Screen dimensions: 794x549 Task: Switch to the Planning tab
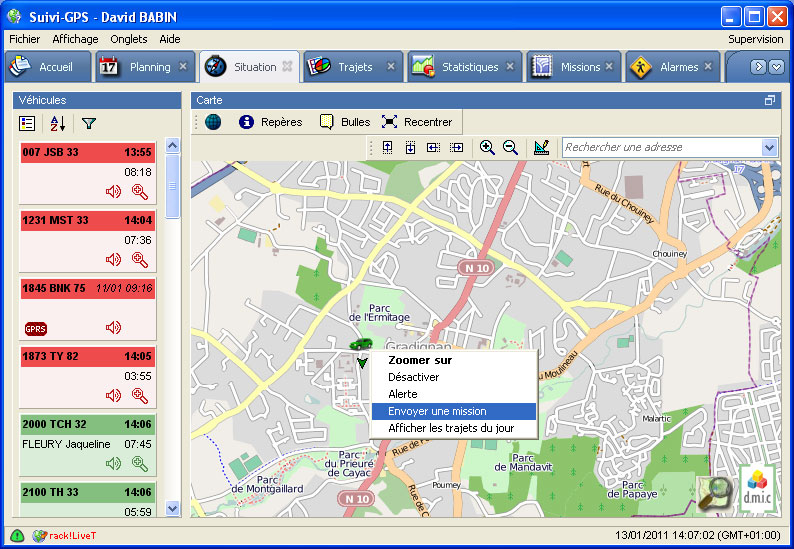[145, 66]
